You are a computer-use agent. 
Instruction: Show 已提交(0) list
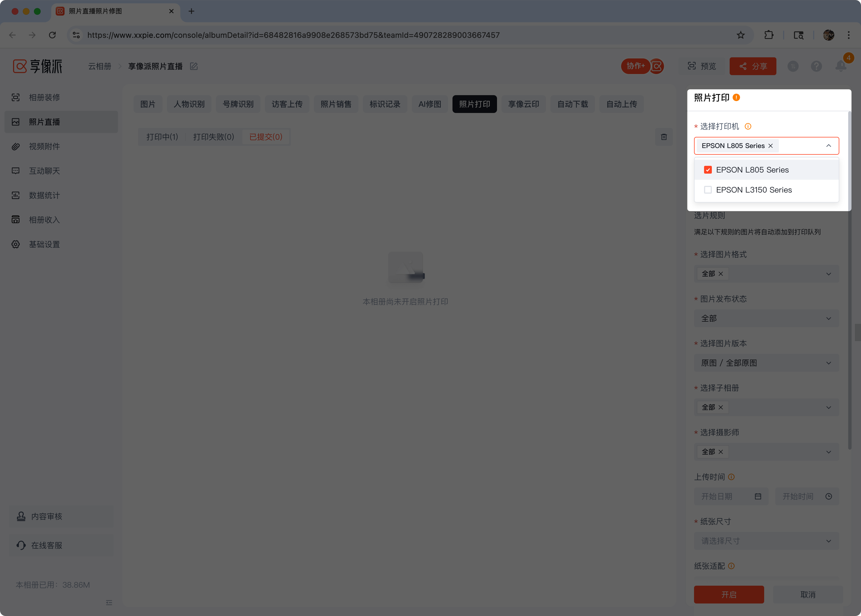click(265, 137)
